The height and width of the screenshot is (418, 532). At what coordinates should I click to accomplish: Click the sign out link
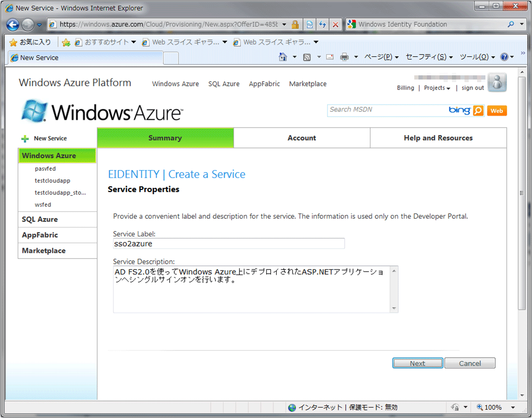click(x=472, y=88)
